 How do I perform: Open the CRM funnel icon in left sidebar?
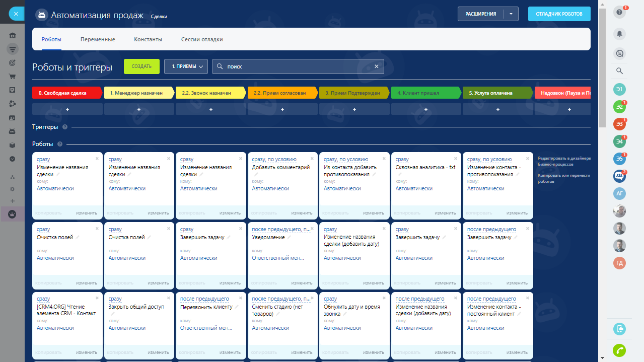point(13,49)
